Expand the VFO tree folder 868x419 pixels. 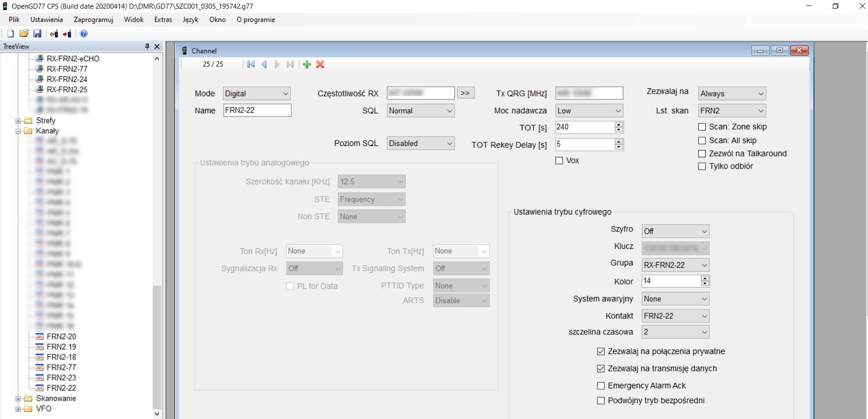[x=18, y=409]
